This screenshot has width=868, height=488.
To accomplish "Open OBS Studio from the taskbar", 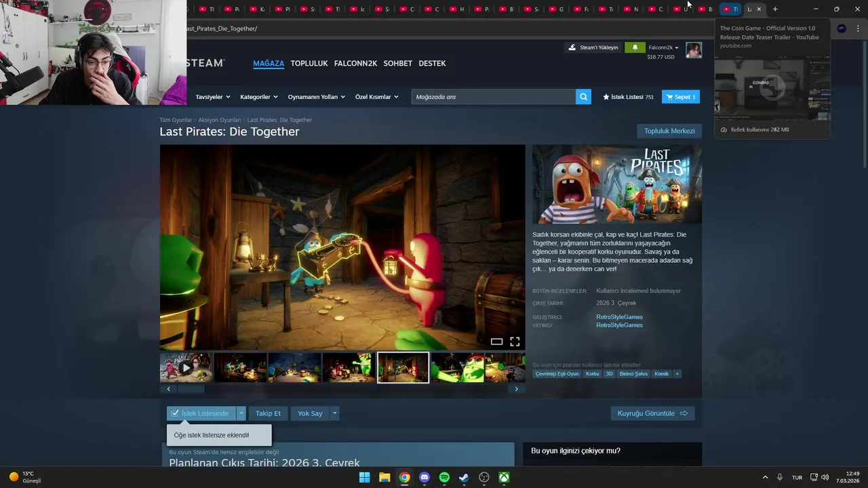I will point(484,477).
